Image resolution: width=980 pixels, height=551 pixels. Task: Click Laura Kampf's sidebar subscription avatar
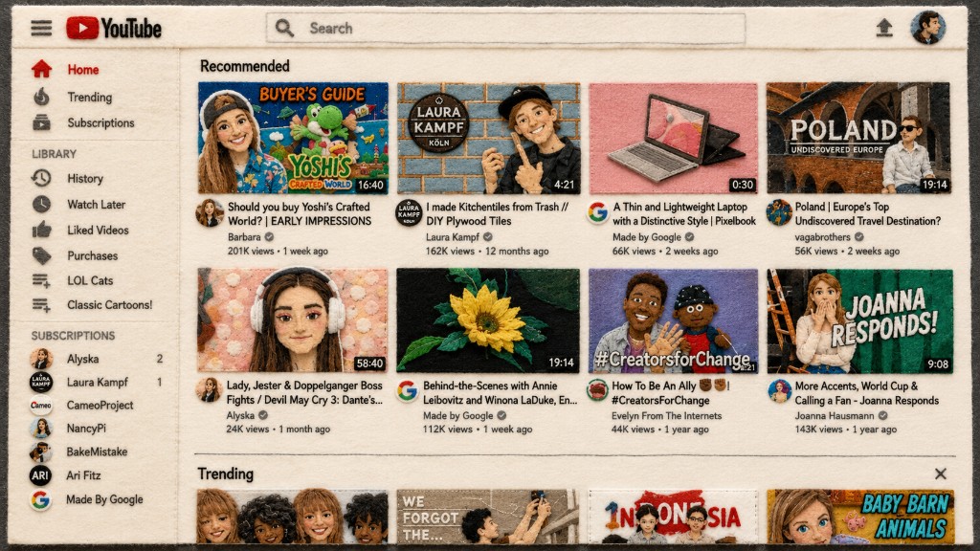41,383
